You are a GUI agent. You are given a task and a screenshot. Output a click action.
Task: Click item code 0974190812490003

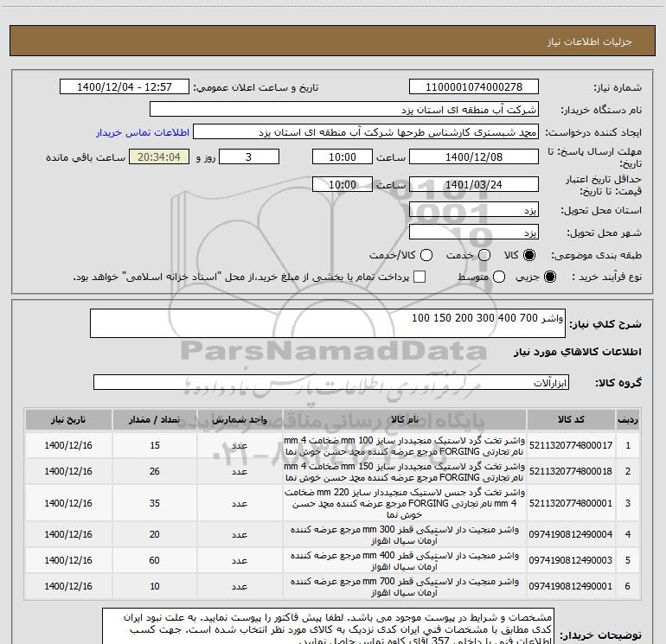(x=571, y=560)
